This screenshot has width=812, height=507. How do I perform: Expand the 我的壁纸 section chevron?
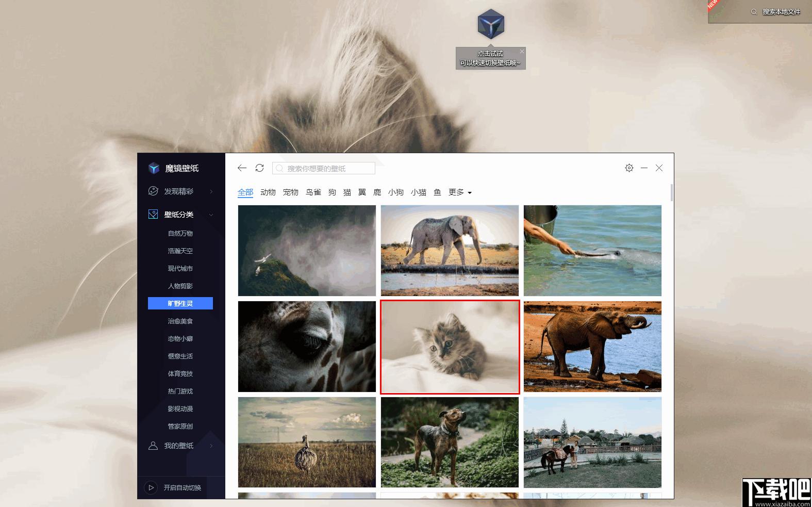[x=211, y=446]
